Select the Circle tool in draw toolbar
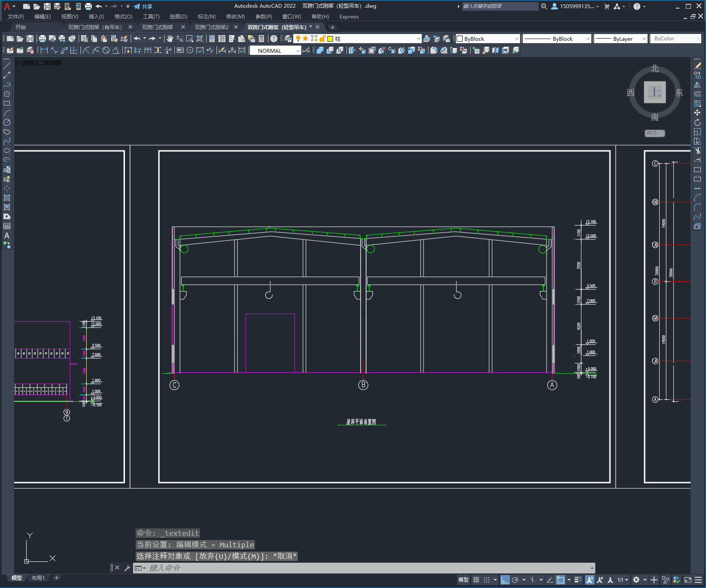The image size is (706, 588). (7, 122)
